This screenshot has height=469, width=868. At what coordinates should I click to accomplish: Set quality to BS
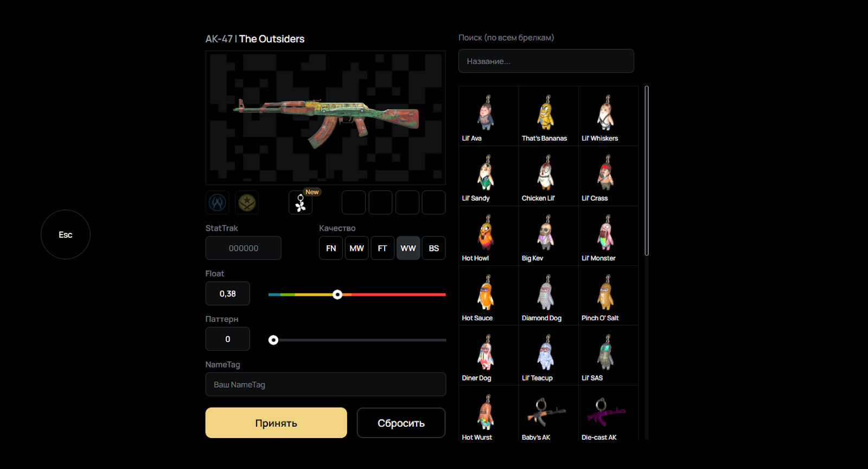coord(434,248)
